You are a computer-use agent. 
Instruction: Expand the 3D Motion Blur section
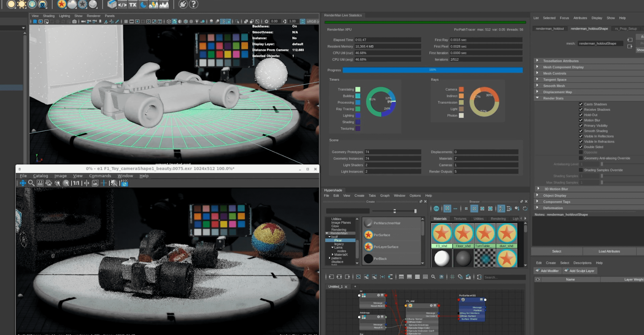tap(538, 189)
